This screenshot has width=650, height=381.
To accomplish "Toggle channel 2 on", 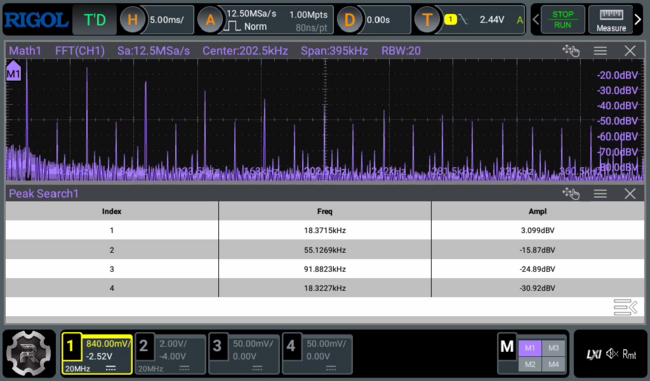I will 170,354.
